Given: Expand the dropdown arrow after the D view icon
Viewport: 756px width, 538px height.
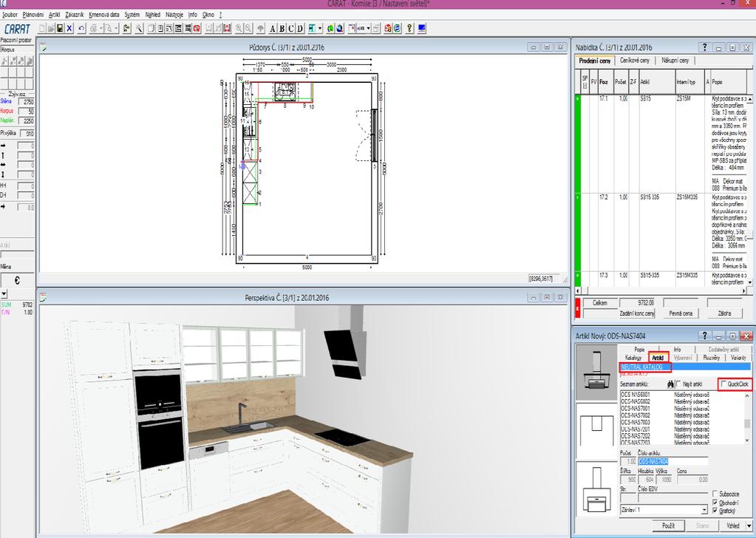Looking at the screenshot, I should [x=320, y=28].
